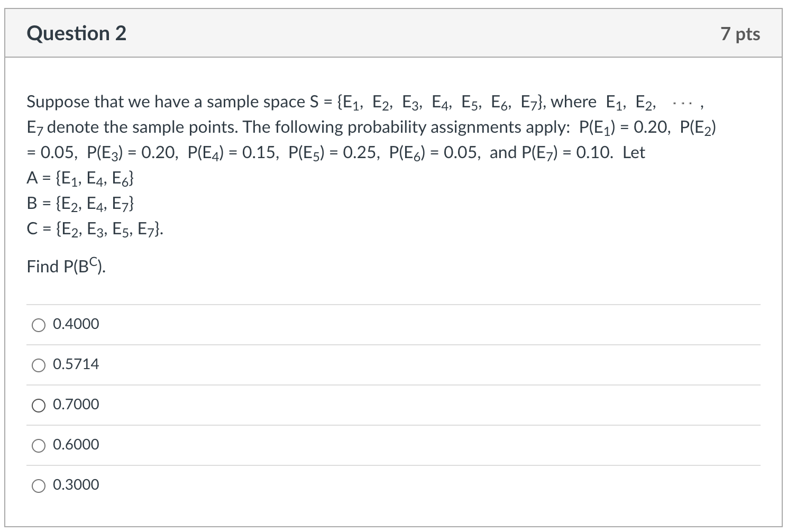Click the line defining set A

click(x=80, y=179)
